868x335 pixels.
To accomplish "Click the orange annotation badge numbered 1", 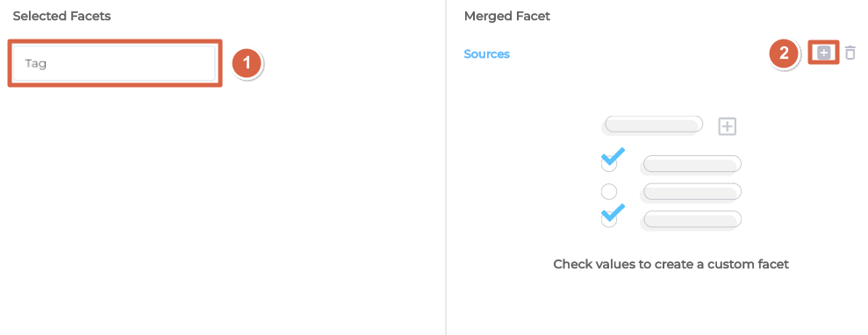I will [x=247, y=63].
